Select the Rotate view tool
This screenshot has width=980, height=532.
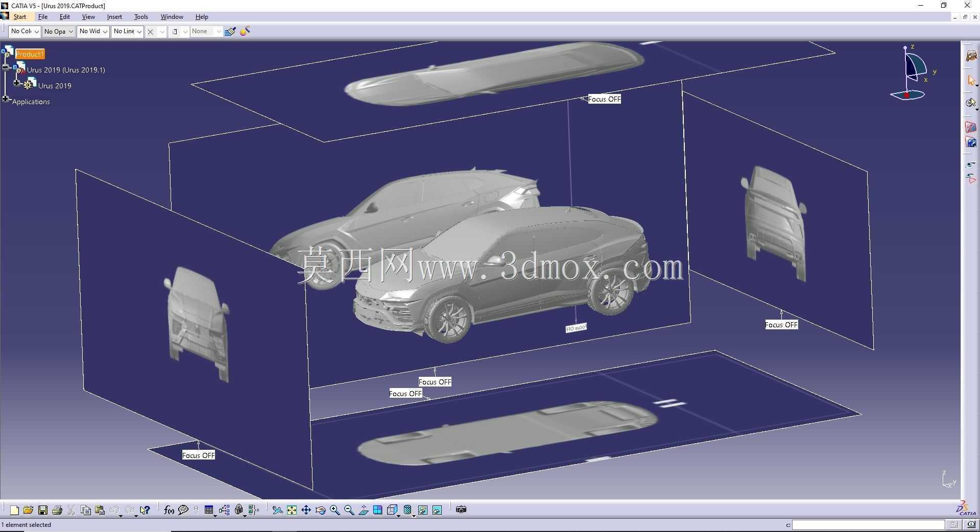click(x=320, y=510)
